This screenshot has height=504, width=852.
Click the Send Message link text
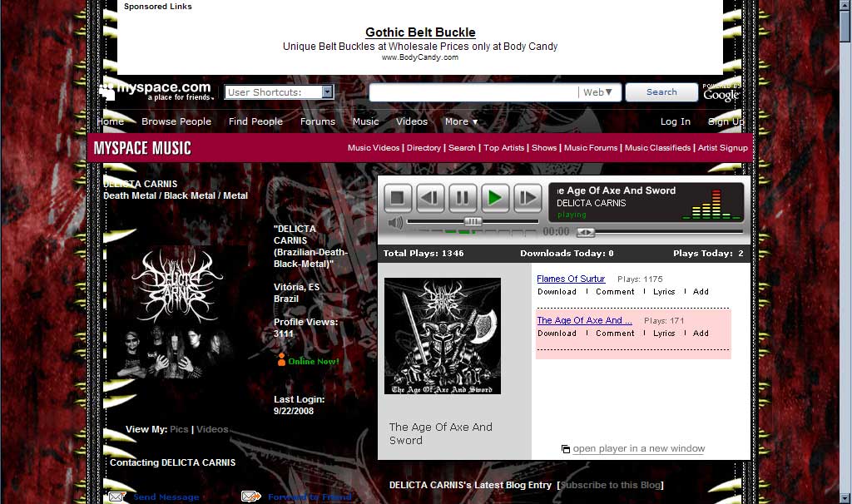tap(166, 497)
